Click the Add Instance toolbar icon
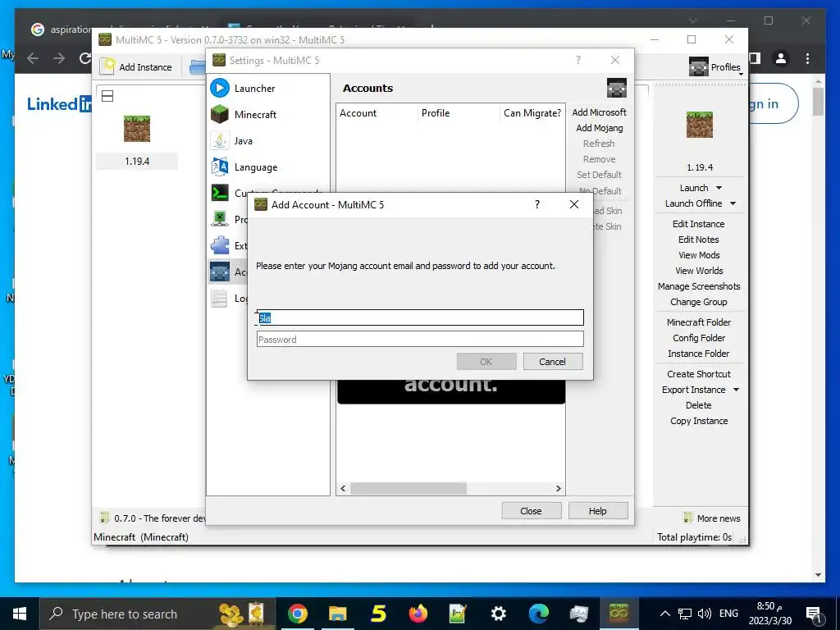The image size is (840, 630). [107, 66]
